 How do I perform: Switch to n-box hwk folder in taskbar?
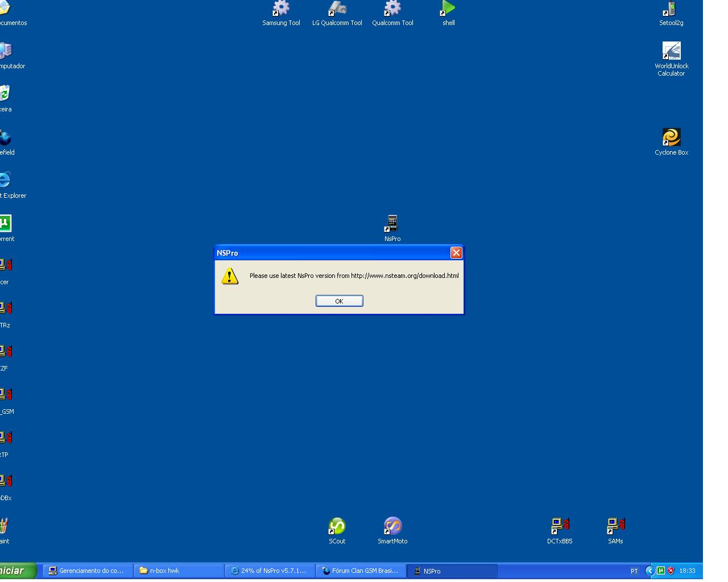coord(179,571)
